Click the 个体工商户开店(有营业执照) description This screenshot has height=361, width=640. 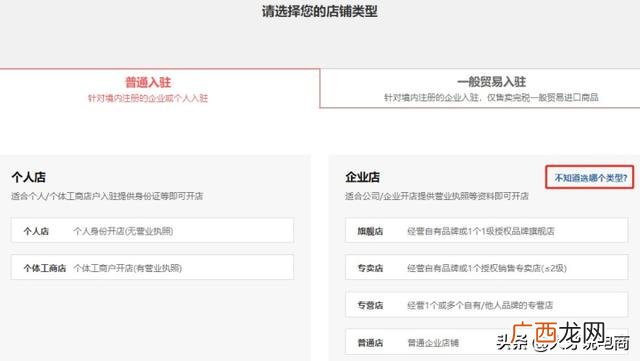[127, 268]
